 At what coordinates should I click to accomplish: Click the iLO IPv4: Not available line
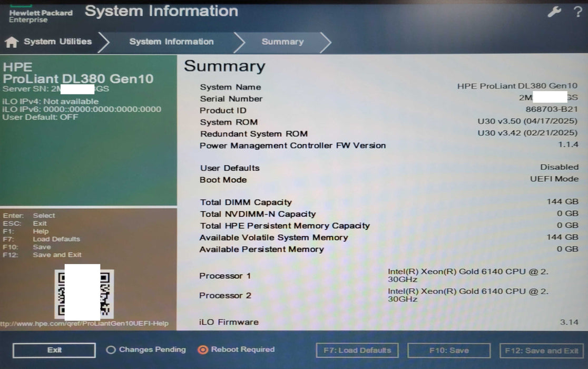[50, 101]
